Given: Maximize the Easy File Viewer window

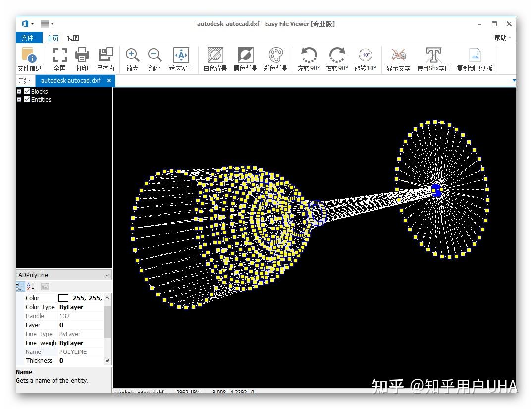Looking at the screenshot, I should [x=494, y=24].
